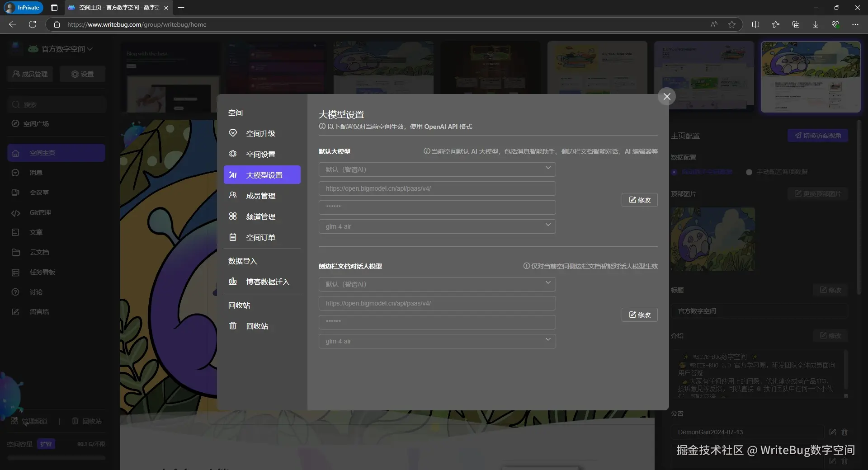868x470 pixels.
Task: Open 任务看板 kanban icon
Action: click(15, 272)
